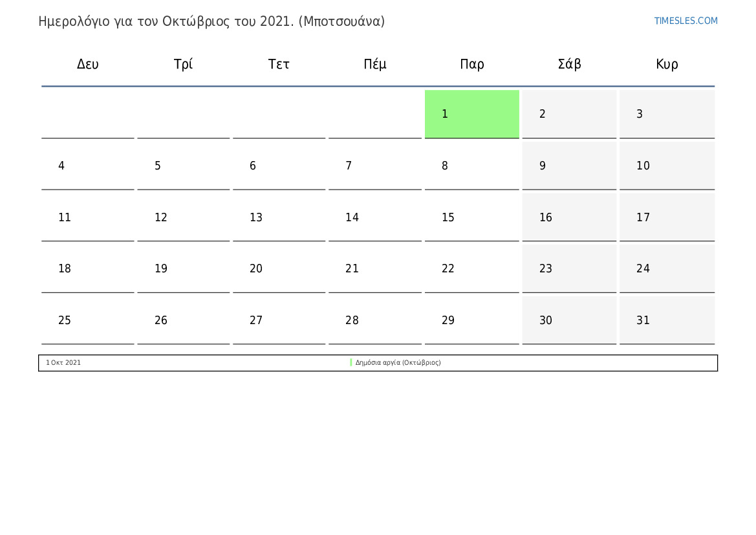
Task: Select the Παρ weekday header
Action: (472, 64)
